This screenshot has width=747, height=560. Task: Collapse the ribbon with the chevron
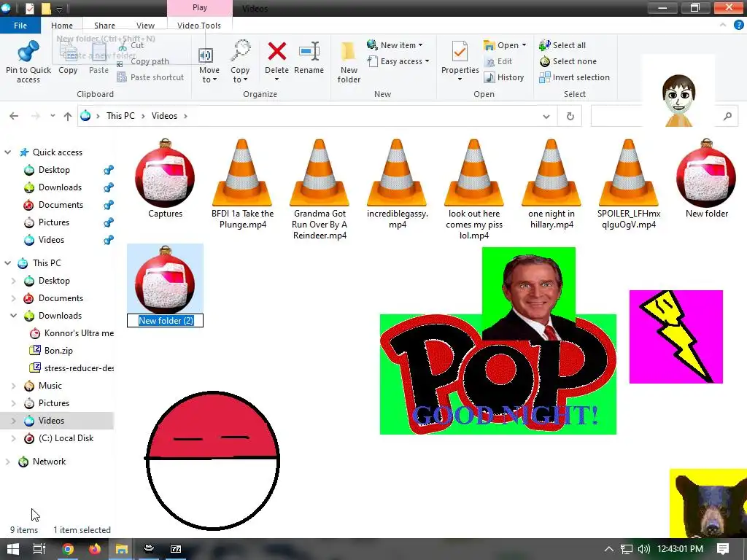coord(723,26)
